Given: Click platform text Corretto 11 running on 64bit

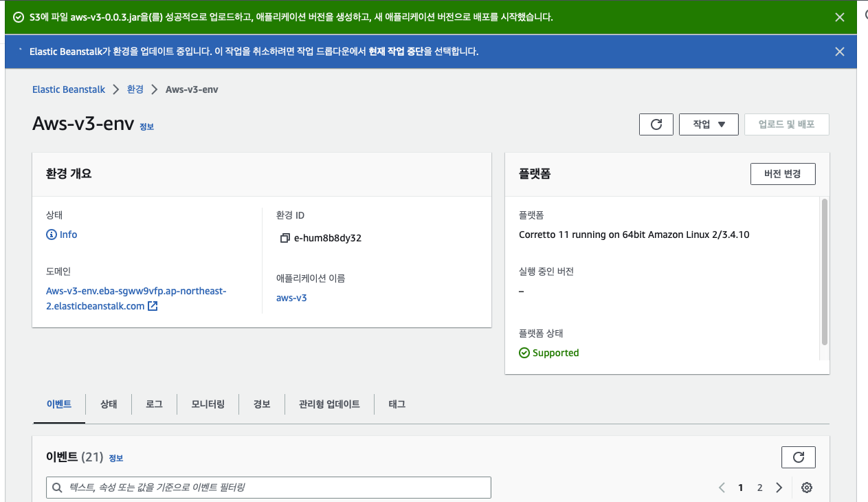Looking at the screenshot, I should coord(634,234).
